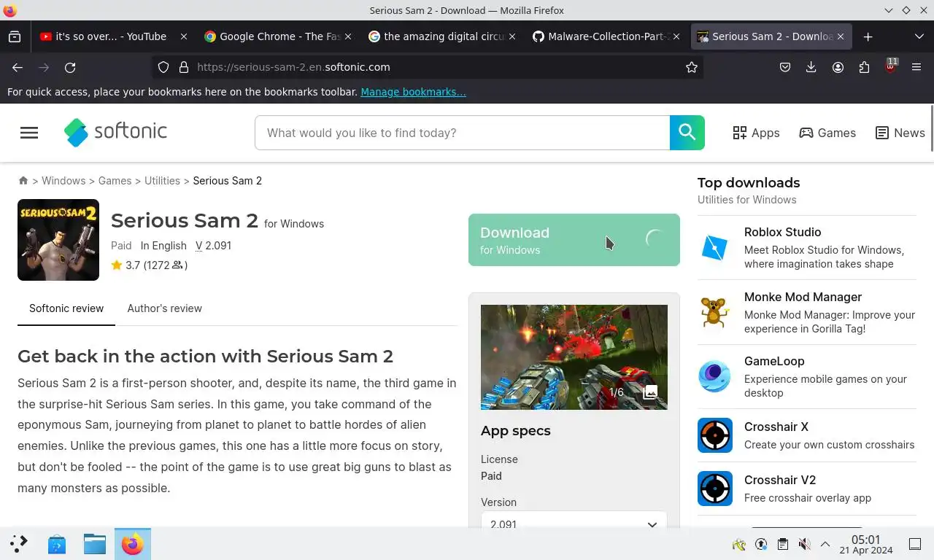Open the list all tabs dropdown
This screenshot has width=934, height=560.
click(919, 36)
